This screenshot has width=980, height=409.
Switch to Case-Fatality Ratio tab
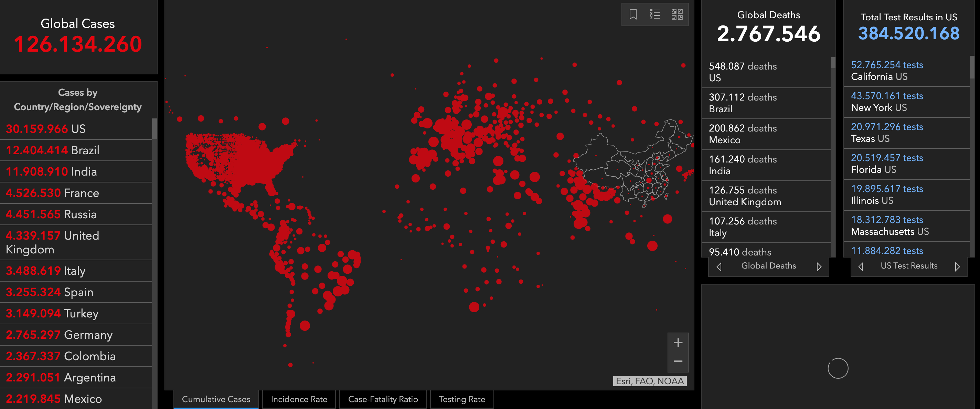click(383, 399)
